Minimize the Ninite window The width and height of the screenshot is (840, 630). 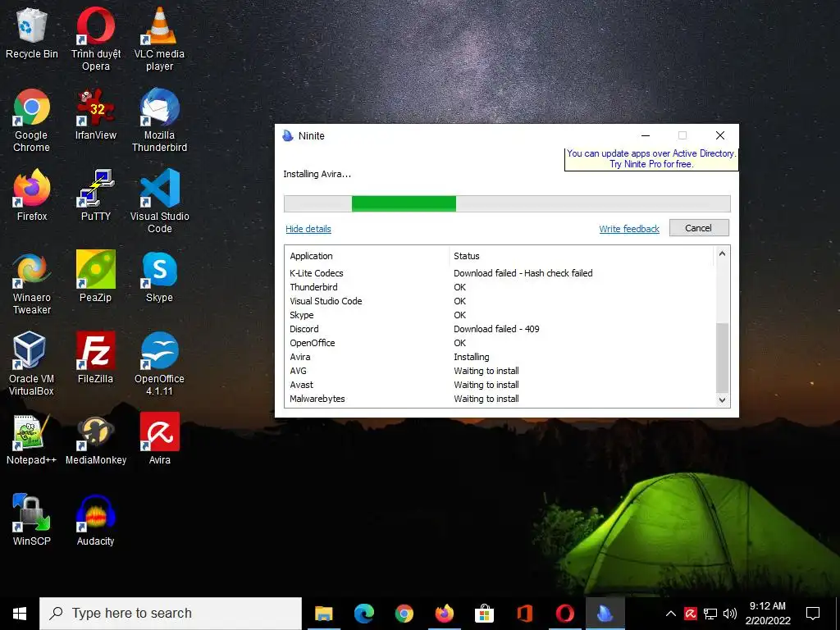(646, 135)
